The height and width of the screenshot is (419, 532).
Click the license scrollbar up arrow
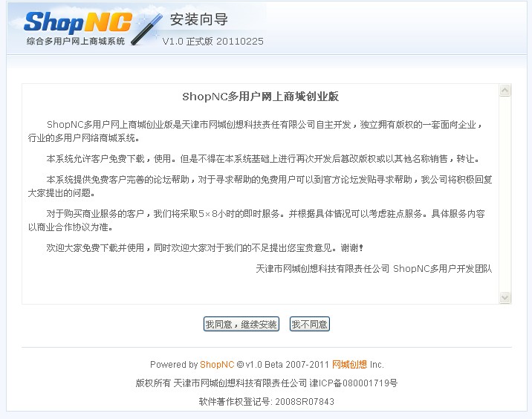(x=505, y=90)
